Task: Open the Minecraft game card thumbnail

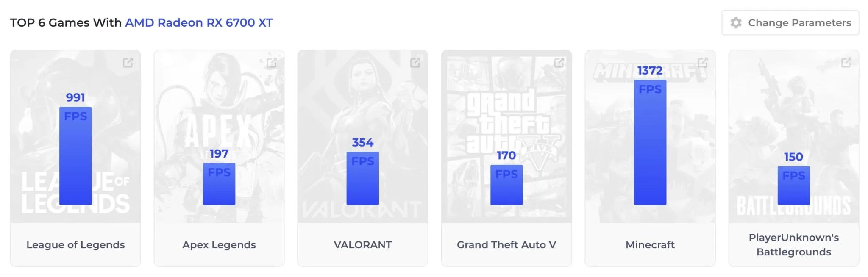Action: coord(650,136)
